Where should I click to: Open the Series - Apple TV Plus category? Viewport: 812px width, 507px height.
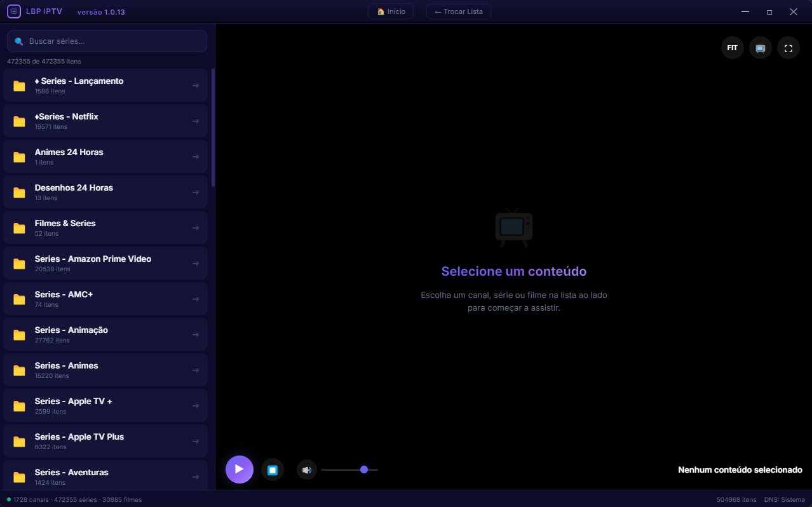point(105,441)
